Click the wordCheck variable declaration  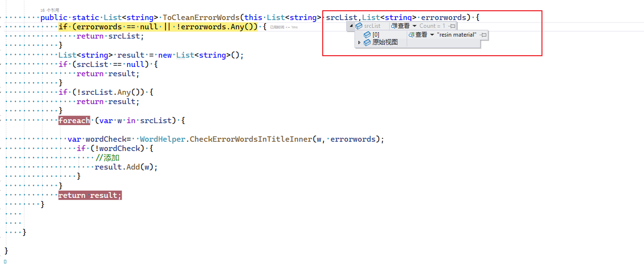click(105, 139)
